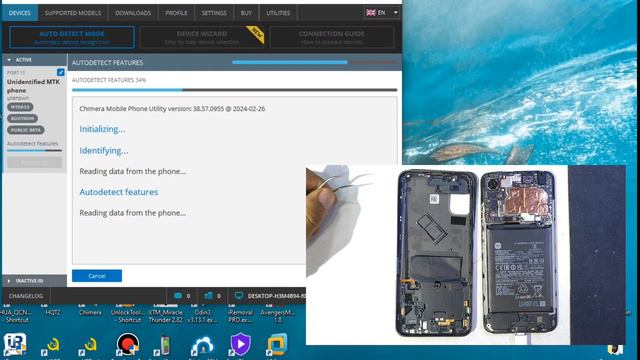Click the 'Autodetect features' log entry
640x360 pixels.
(x=118, y=192)
